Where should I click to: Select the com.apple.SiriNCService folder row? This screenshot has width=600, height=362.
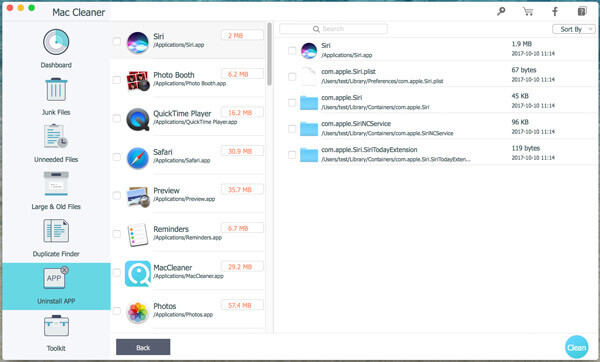[435, 128]
